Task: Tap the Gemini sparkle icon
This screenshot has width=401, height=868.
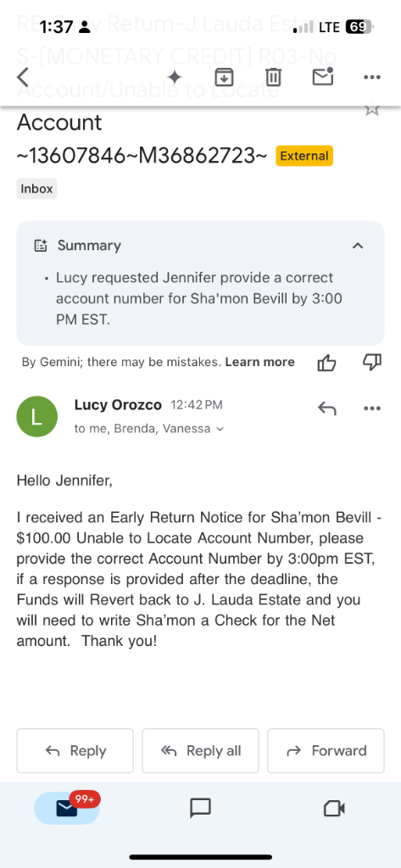Action: pos(175,77)
